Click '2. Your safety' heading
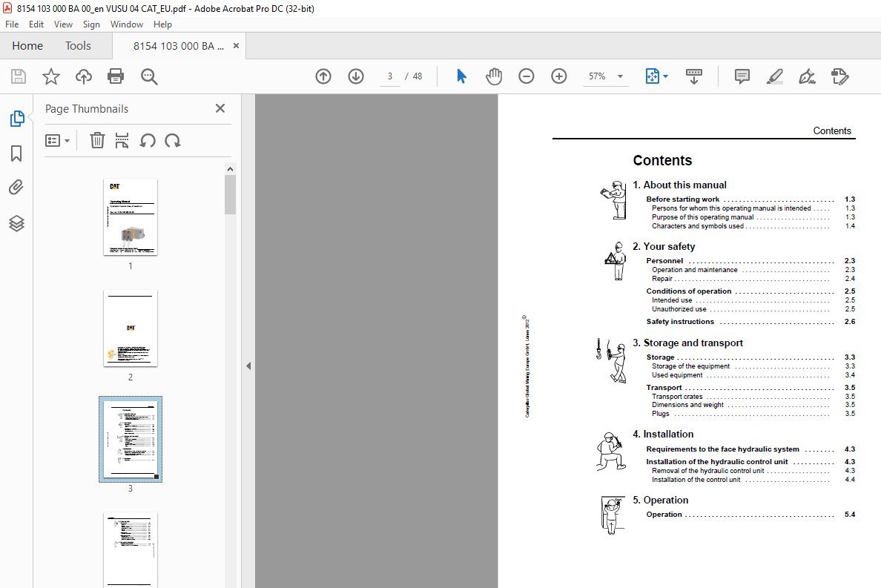 tap(664, 246)
